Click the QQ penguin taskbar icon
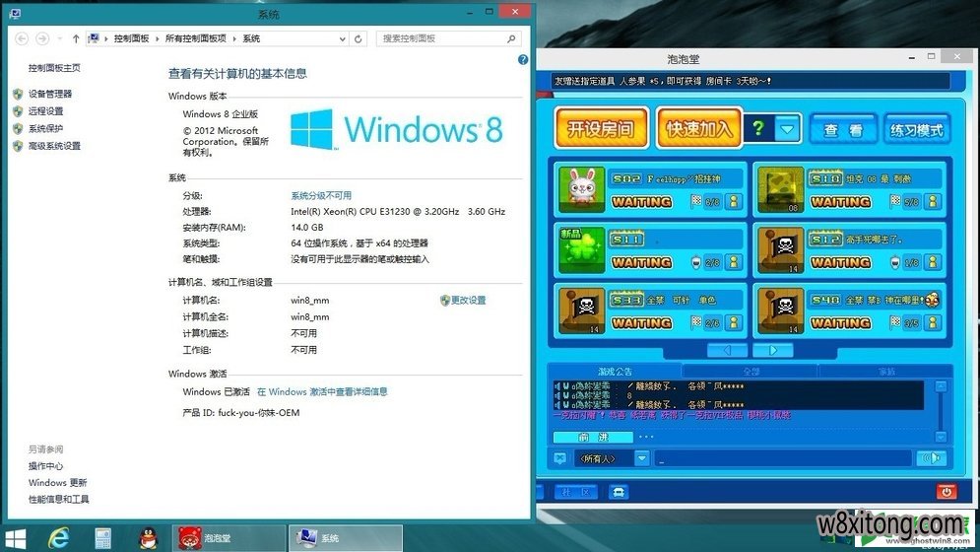Image resolution: width=980 pixels, height=552 pixels. pyautogui.click(x=148, y=537)
